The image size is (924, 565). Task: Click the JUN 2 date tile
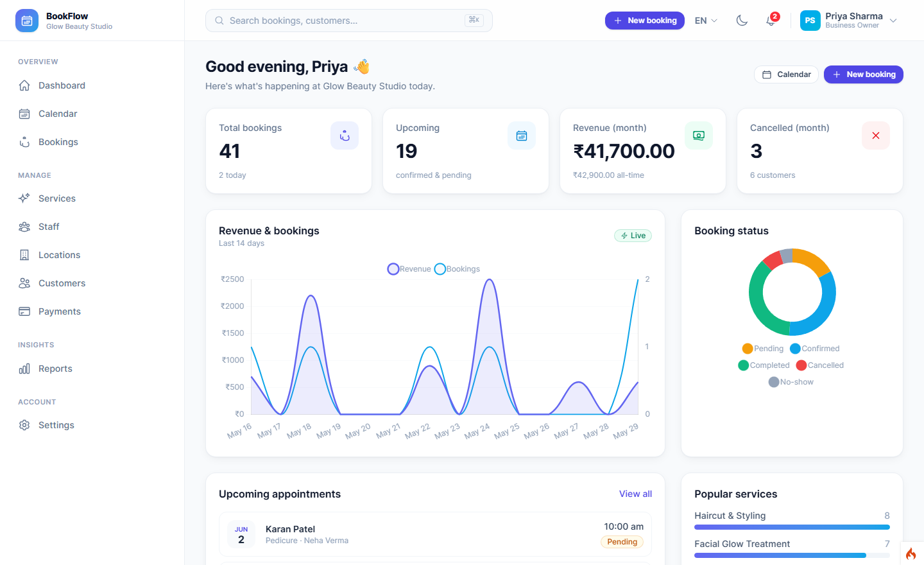241,534
